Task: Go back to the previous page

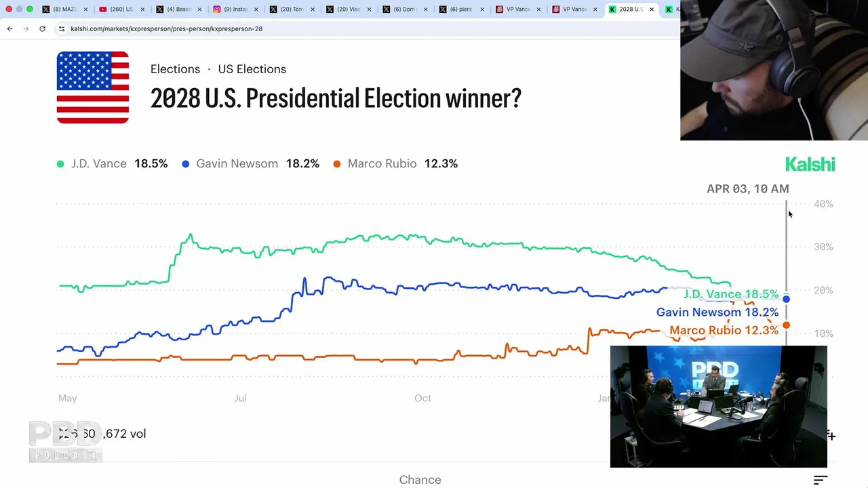Action: pos(9,28)
